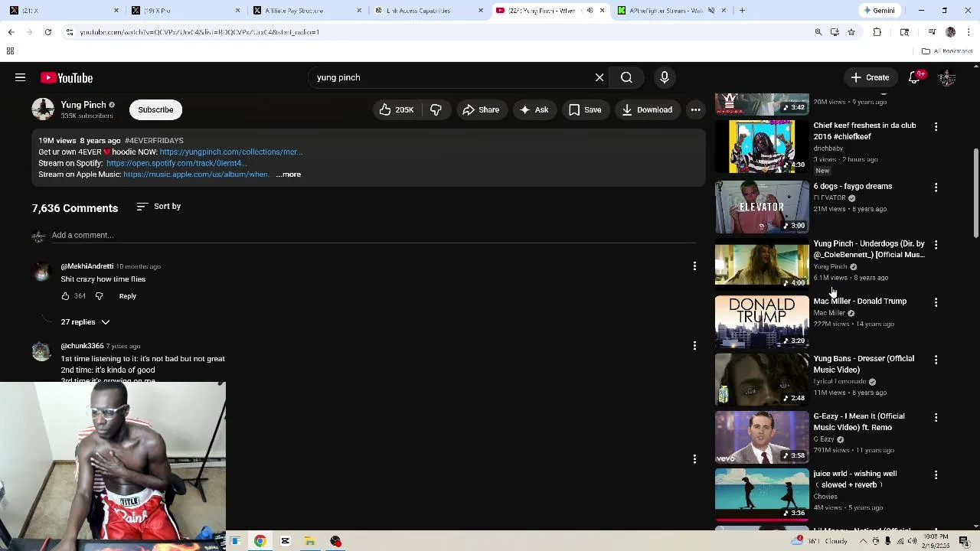Open Chrome three-dot menu
This screenshot has height=551, width=980.
click(969, 32)
